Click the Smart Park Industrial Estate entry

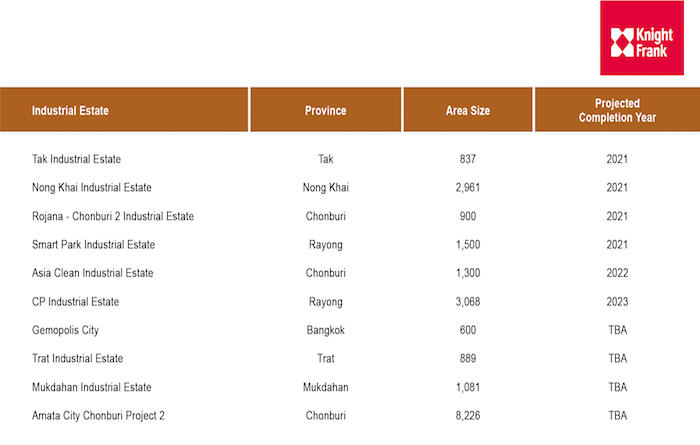pos(93,245)
